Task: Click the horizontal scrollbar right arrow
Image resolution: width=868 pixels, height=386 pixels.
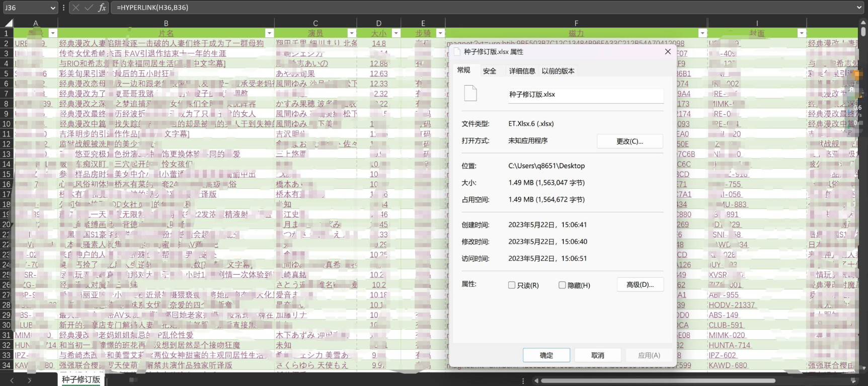Action: [853, 380]
